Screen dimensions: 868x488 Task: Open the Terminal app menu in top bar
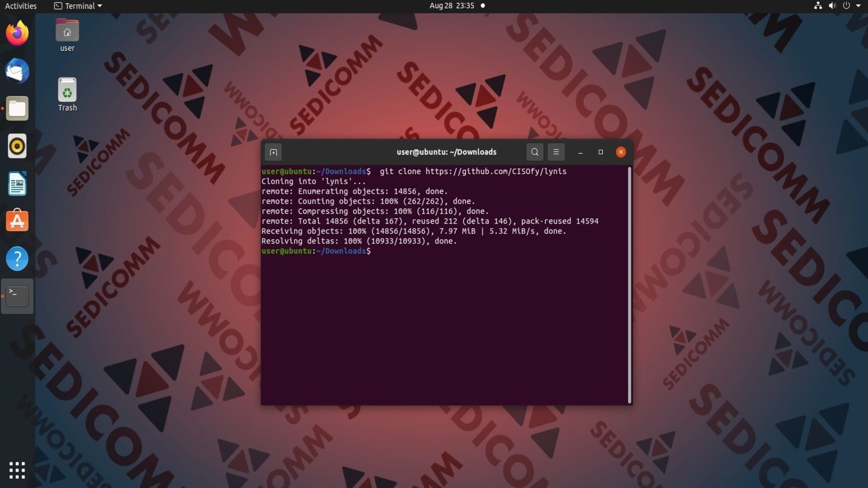coord(78,6)
